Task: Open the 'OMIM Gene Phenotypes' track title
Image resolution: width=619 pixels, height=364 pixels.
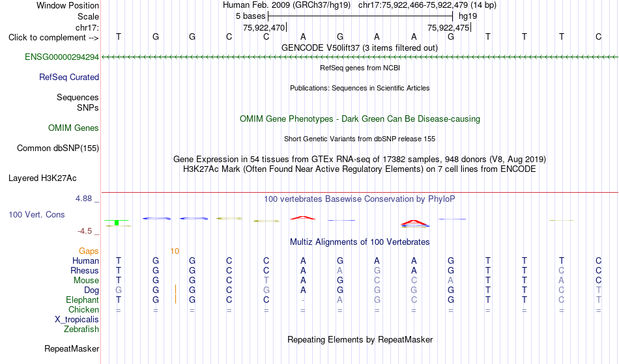Action: click(x=360, y=119)
